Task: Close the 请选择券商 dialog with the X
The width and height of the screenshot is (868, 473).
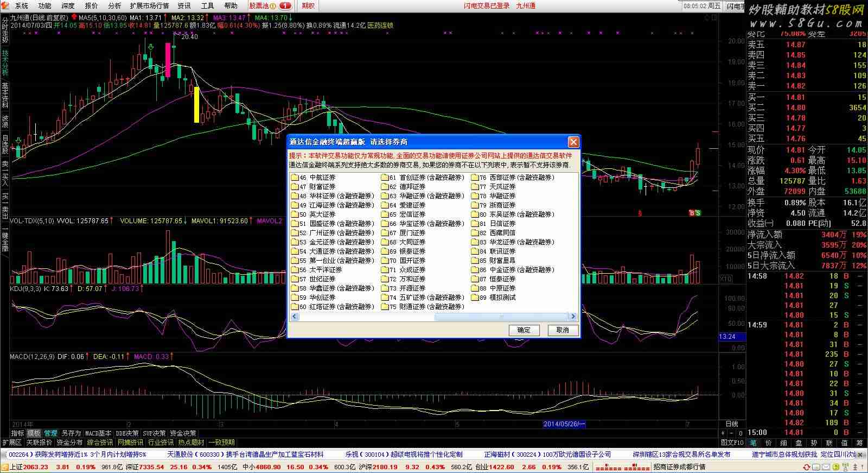Action: (573, 142)
